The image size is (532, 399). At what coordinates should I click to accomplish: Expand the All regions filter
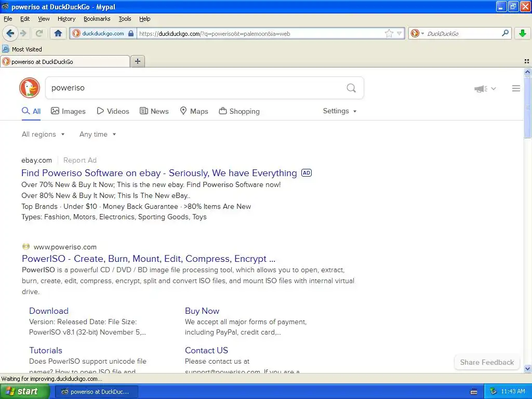[x=43, y=135]
